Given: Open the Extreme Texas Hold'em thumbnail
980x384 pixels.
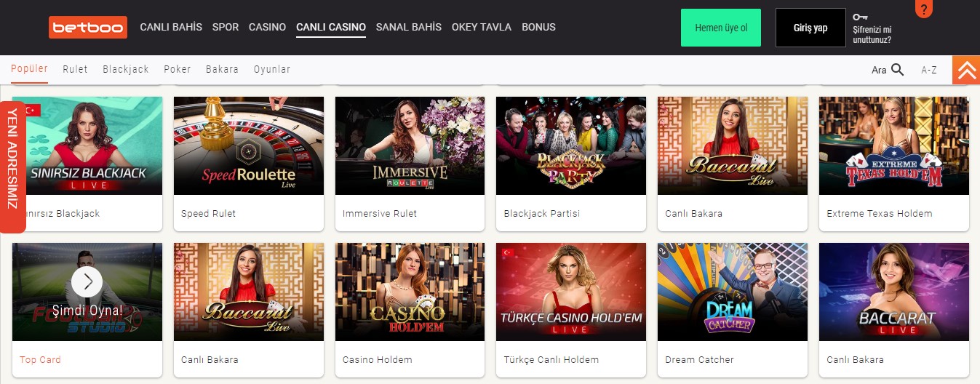Looking at the screenshot, I should (894, 145).
